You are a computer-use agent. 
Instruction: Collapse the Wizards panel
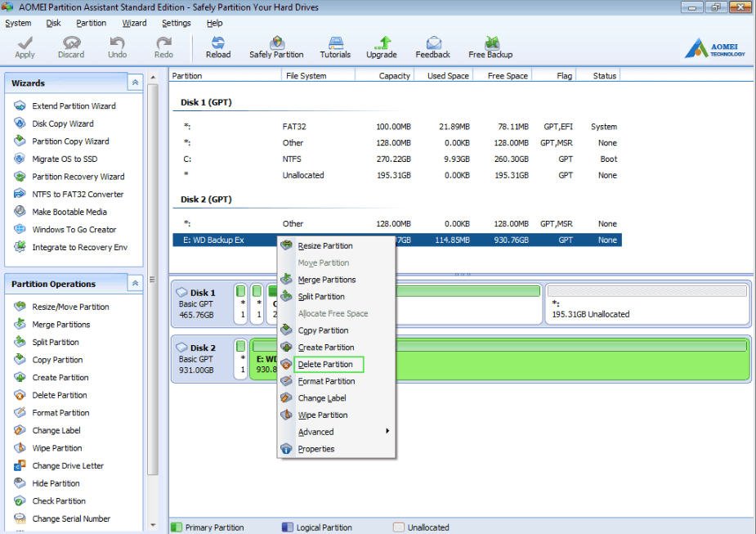pos(134,83)
